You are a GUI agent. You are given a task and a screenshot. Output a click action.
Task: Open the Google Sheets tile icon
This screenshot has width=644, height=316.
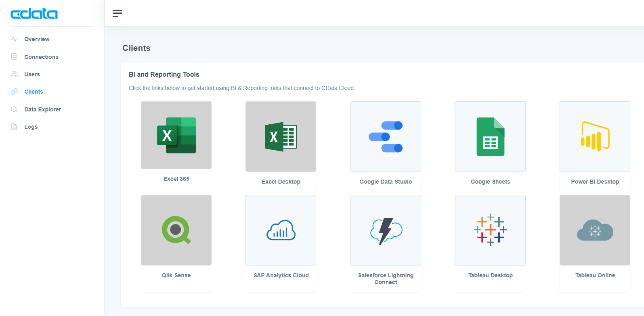[490, 136]
